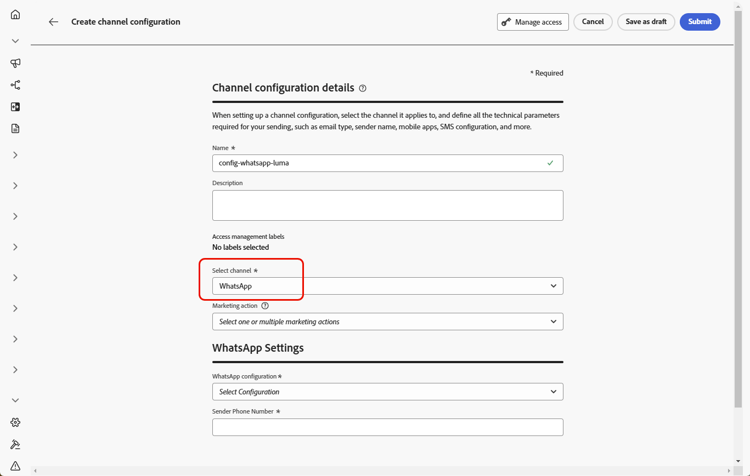Click the Name input field
The width and height of the screenshot is (750, 476).
click(380, 163)
